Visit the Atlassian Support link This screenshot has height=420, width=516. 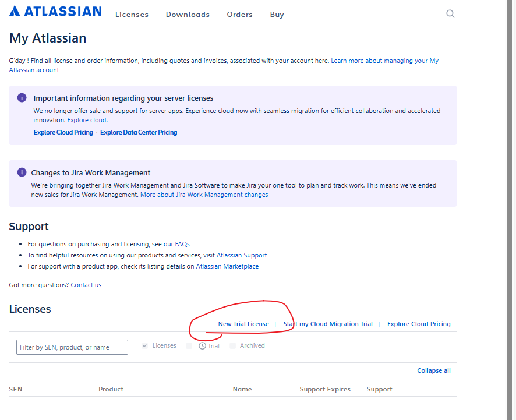242,255
